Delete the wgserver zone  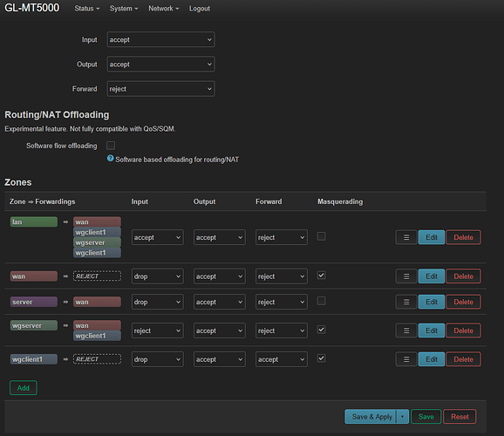[x=463, y=330]
